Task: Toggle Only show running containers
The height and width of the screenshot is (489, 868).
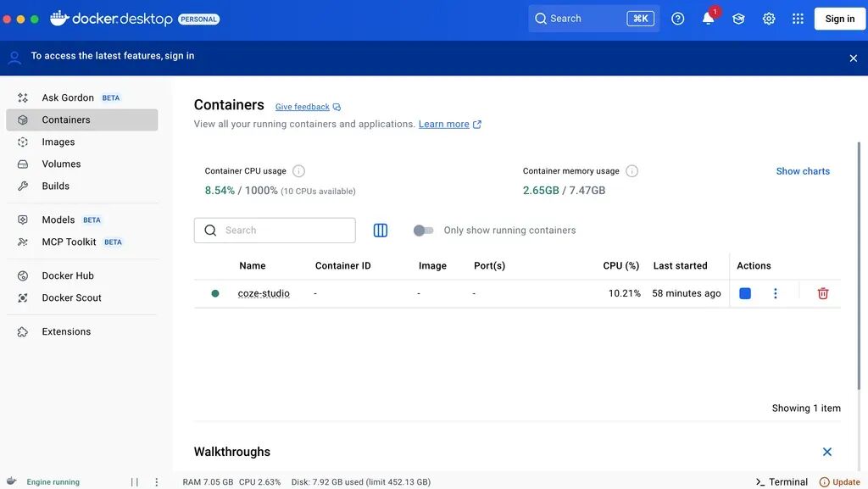Action: coord(424,231)
